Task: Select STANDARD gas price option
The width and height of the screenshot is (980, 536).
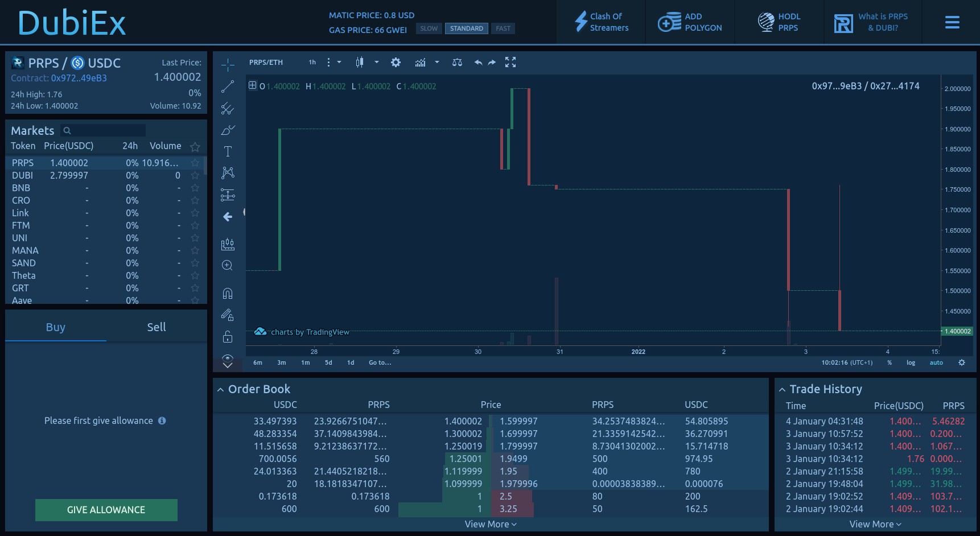Action: pyautogui.click(x=467, y=28)
